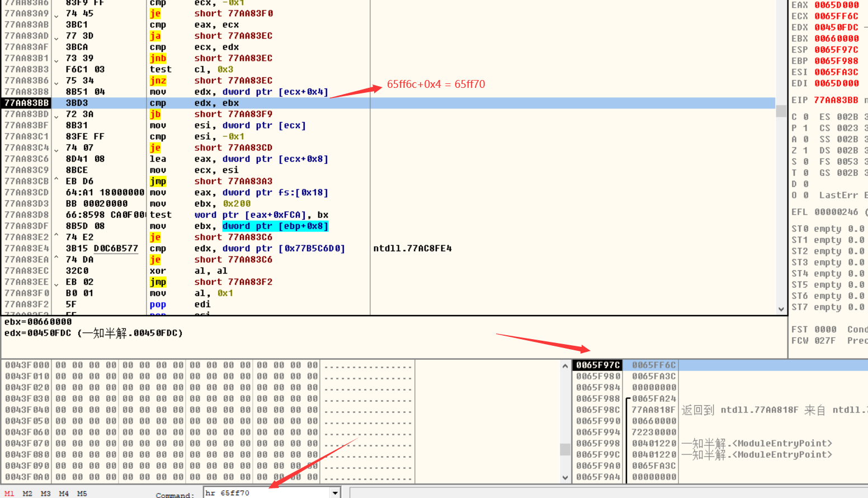
Task: Select the row with jb short 77AA83F9
Action: pyautogui.click(x=388, y=114)
